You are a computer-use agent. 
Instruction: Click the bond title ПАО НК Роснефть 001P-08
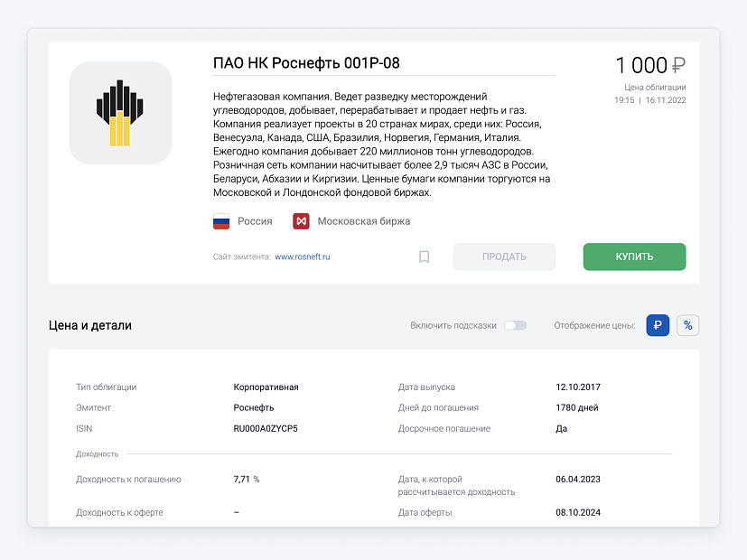pyautogui.click(x=306, y=63)
